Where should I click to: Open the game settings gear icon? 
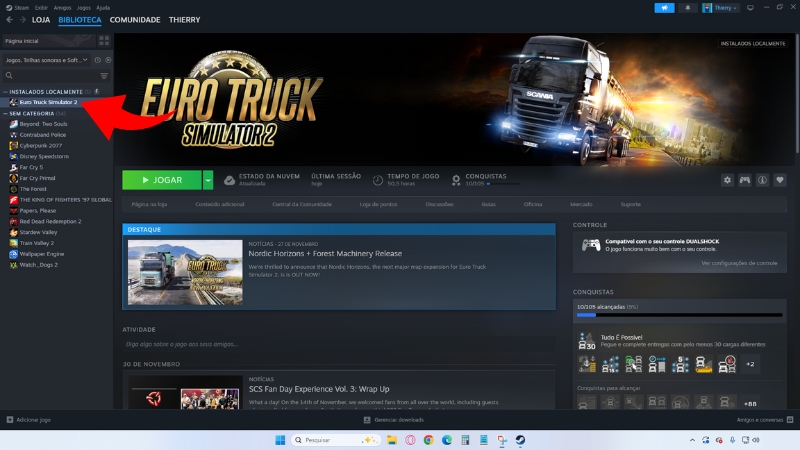click(727, 180)
